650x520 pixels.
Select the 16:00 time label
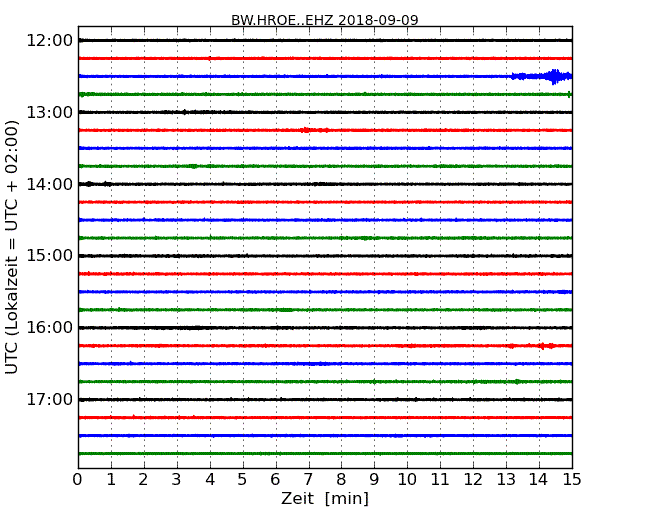click(x=50, y=328)
